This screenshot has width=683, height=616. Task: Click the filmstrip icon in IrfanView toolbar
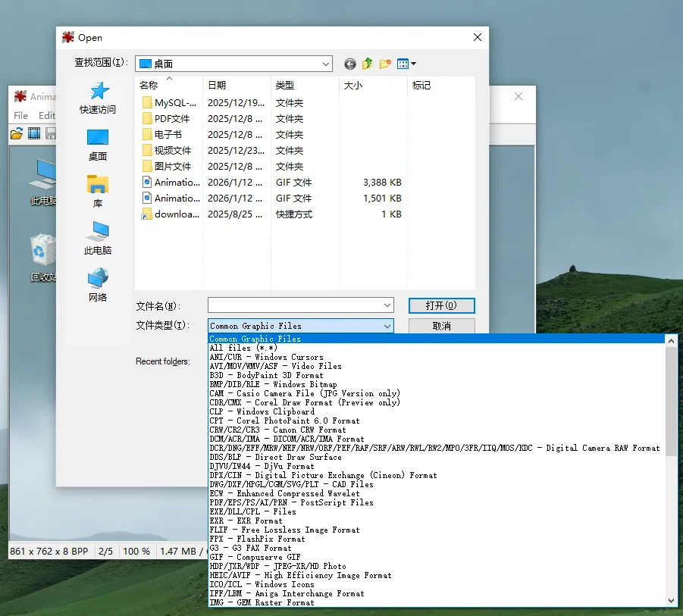pos(34,133)
